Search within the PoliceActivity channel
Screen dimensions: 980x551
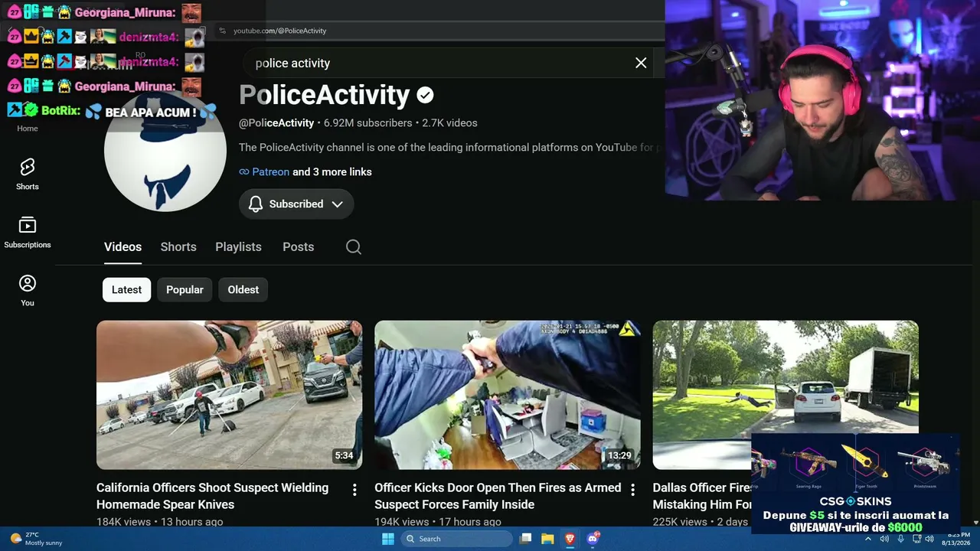[353, 246]
